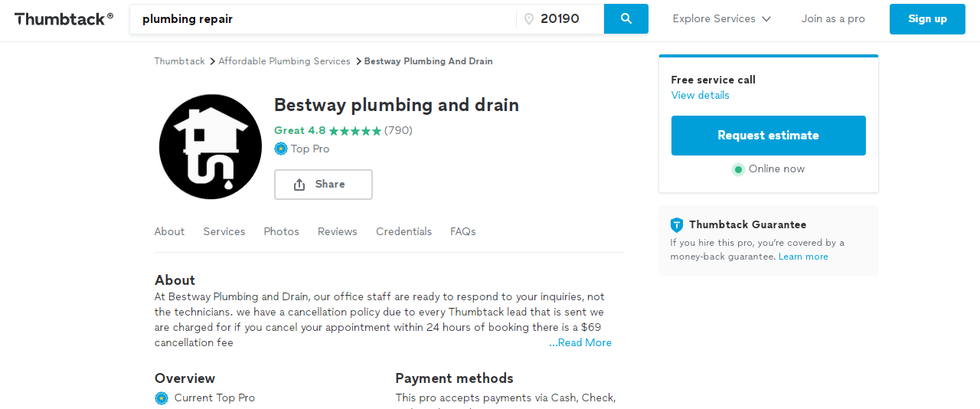Image resolution: width=980 pixels, height=409 pixels.
Task: Click the Current Top Pro badge icon
Action: [x=162, y=398]
